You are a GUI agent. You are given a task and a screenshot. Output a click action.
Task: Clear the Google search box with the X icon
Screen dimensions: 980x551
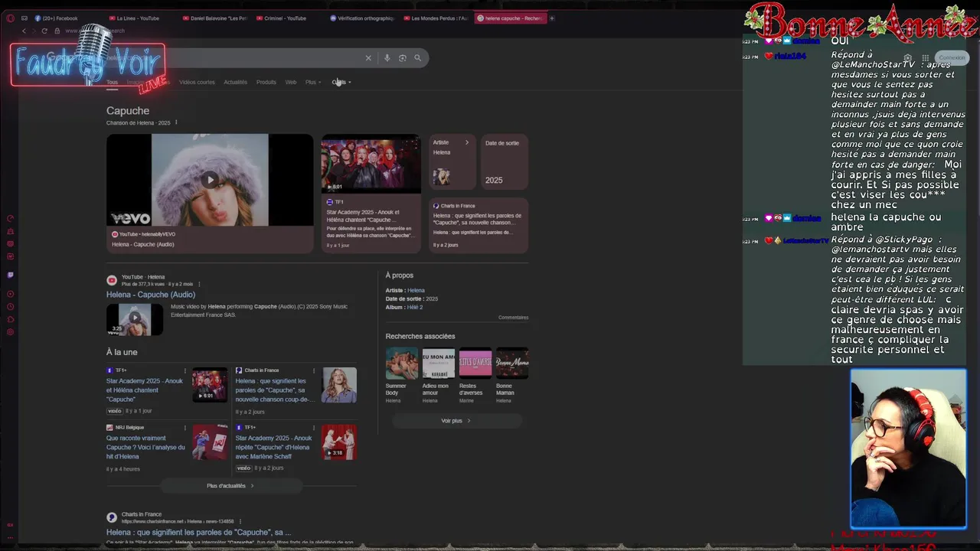coord(368,57)
